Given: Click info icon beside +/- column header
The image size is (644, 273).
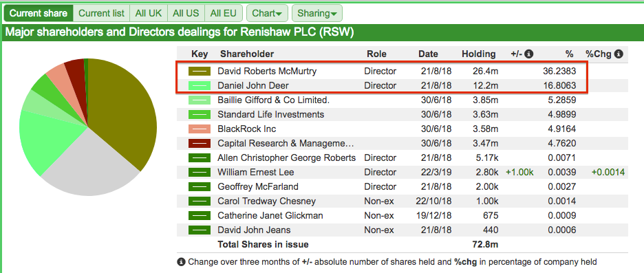Looking at the screenshot, I should (x=529, y=54).
